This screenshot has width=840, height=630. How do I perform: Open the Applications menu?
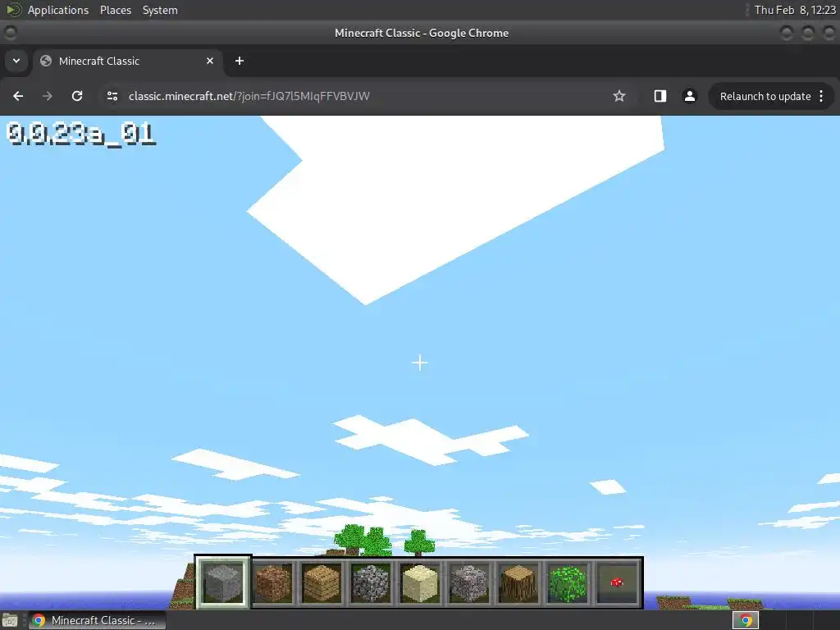point(58,10)
